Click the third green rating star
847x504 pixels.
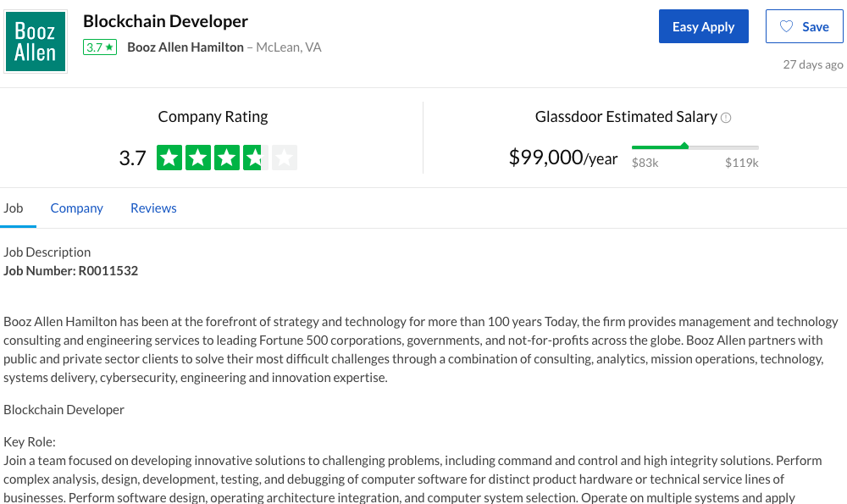pyautogui.click(x=227, y=158)
